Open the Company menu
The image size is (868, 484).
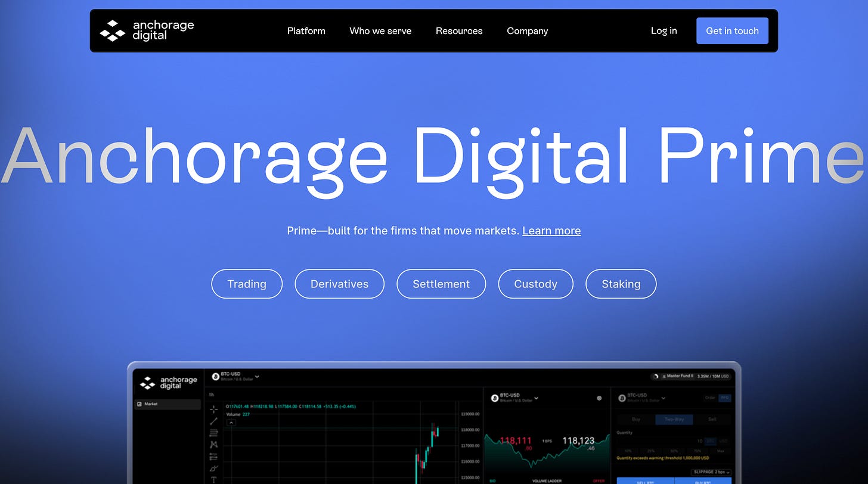coord(528,30)
